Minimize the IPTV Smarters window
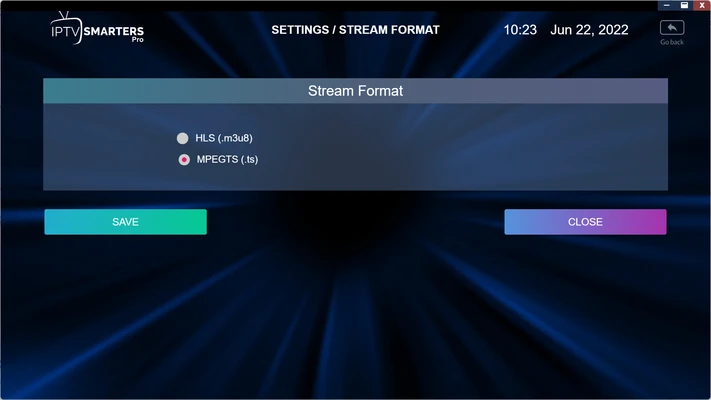The width and height of the screenshot is (711, 400). pos(666,5)
